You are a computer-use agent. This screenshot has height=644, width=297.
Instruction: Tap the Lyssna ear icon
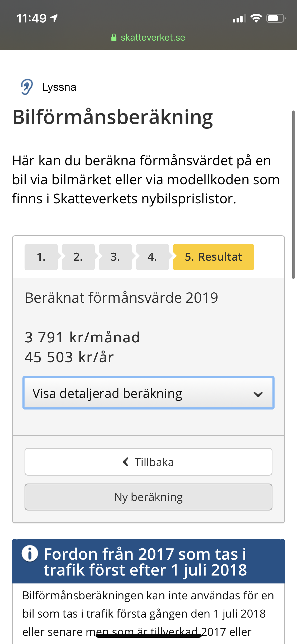[27, 87]
